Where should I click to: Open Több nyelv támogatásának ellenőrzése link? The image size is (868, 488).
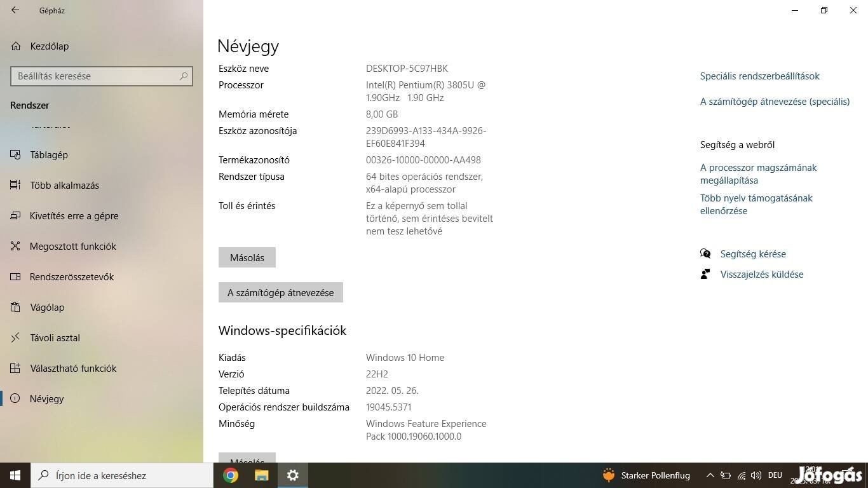(x=756, y=205)
